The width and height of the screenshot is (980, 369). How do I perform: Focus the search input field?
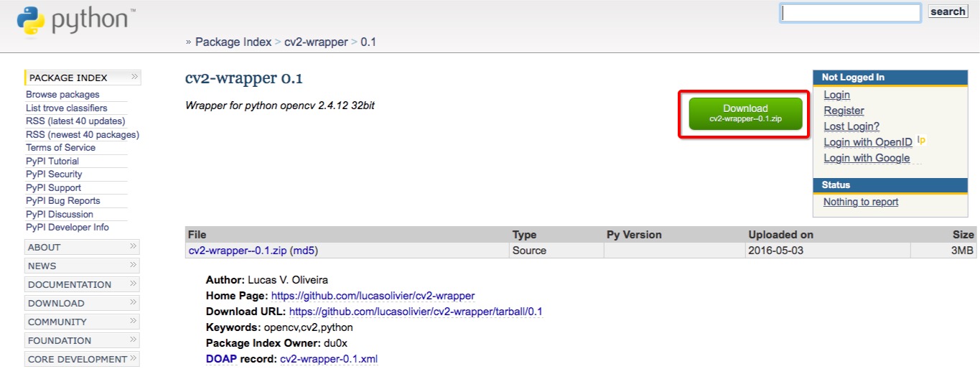coord(851,13)
